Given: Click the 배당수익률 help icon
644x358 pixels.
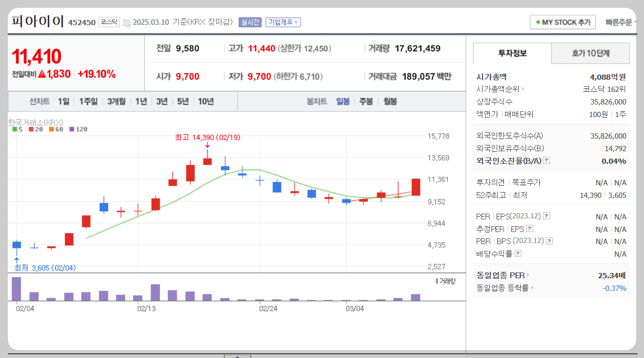Looking at the screenshot, I should pyautogui.click(x=518, y=252).
